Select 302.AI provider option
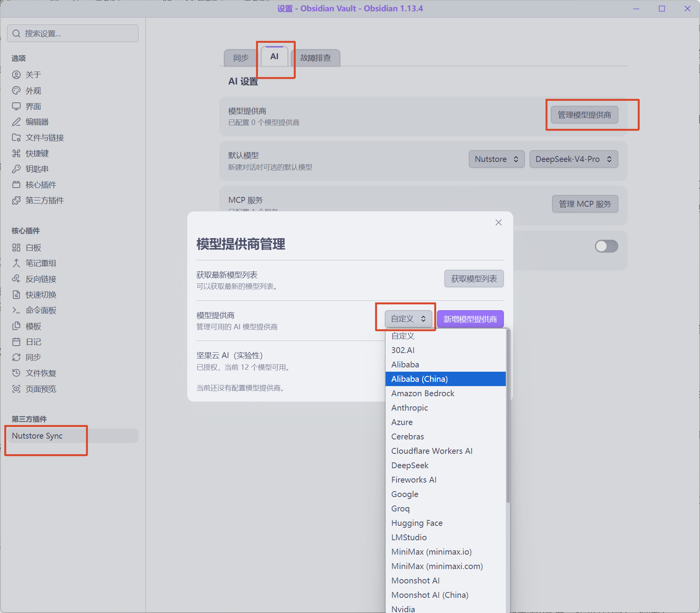 click(x=446, y=350)
